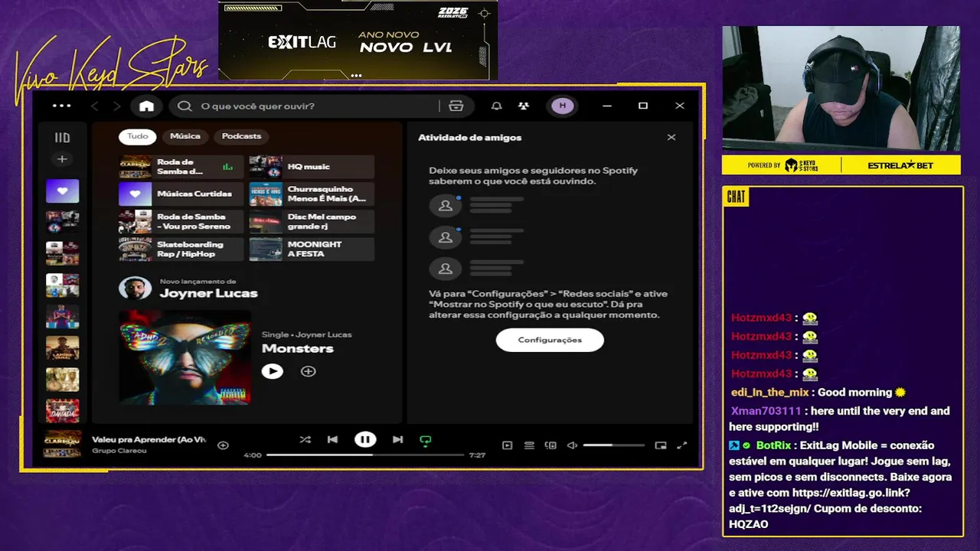Add Monsters to library plus icon
The image size is (980, 551).
308,371
